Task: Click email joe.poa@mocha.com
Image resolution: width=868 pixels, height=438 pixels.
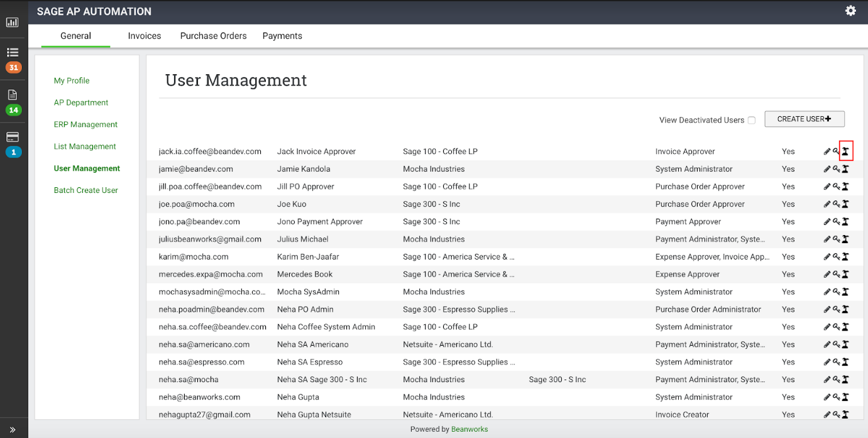Action: 197,204
